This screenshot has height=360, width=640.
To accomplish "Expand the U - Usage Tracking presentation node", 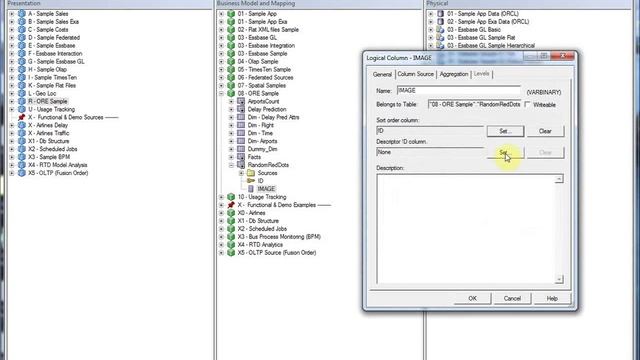I will pos(12,109).
